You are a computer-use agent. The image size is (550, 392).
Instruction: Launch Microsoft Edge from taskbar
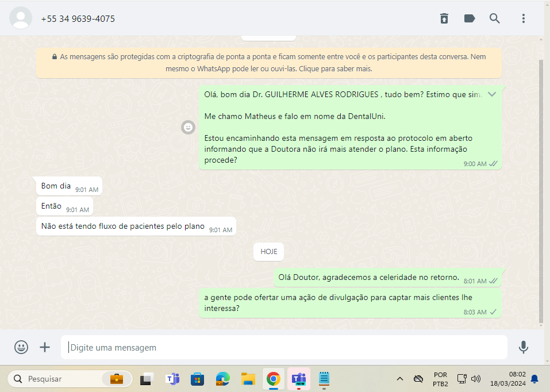pyautogui.click(x=223, y=379)
